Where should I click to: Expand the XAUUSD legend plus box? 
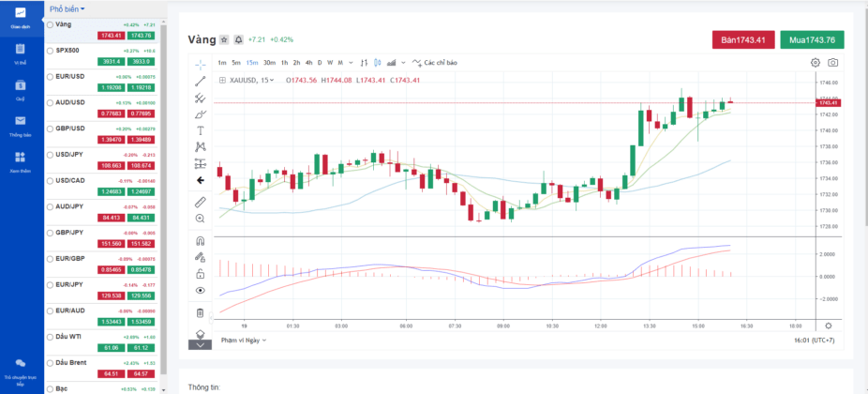pyautogui.click(x=222, y=81)
